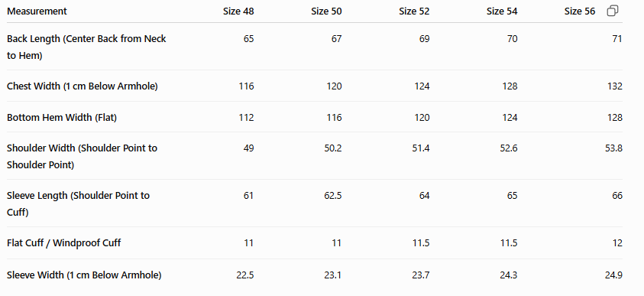Click the copy table icon

coord(613,11)
